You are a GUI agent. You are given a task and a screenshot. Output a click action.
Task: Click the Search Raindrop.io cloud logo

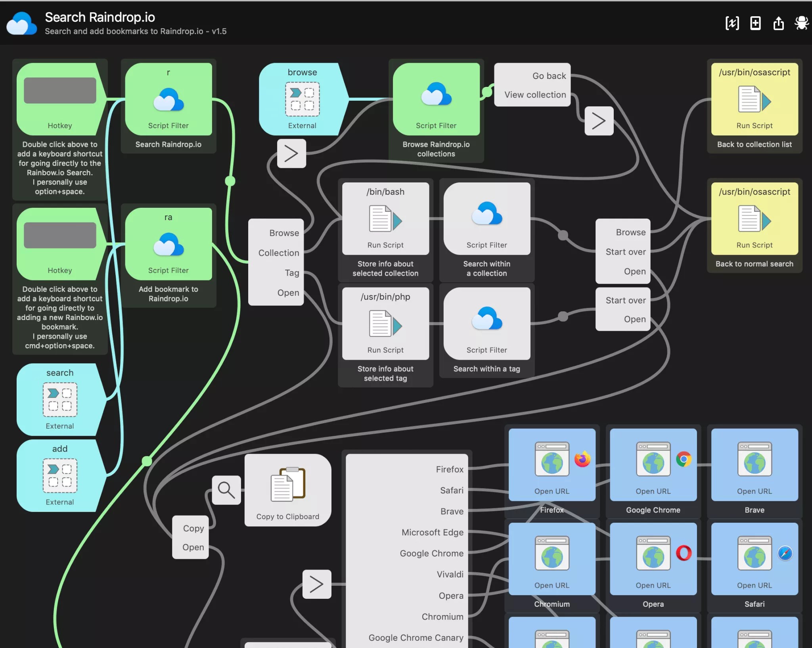click(22, 23)
